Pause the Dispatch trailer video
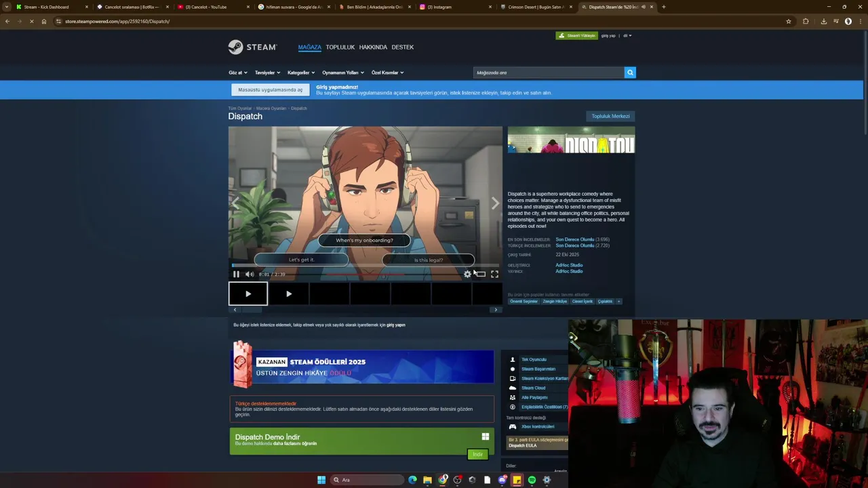Screen dimensions: 868x488 tap(236, 274)
